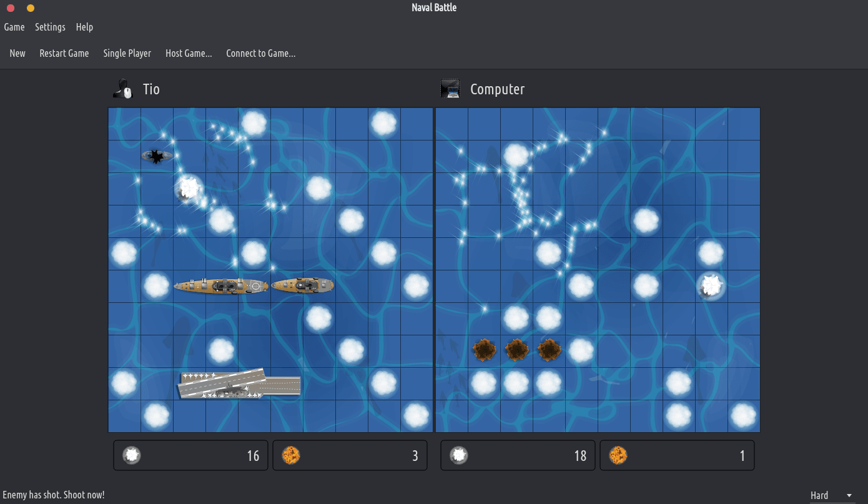Click Host Game... in the toolbar
The height and width of the screenshot is (504, 868).
tap(189, 53)
